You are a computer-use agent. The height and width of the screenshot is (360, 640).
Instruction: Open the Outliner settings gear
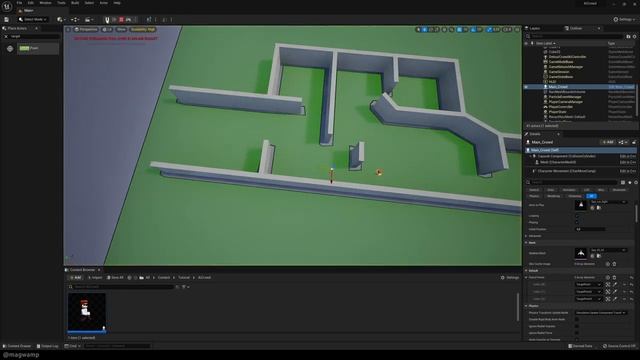tap(635, 36)
